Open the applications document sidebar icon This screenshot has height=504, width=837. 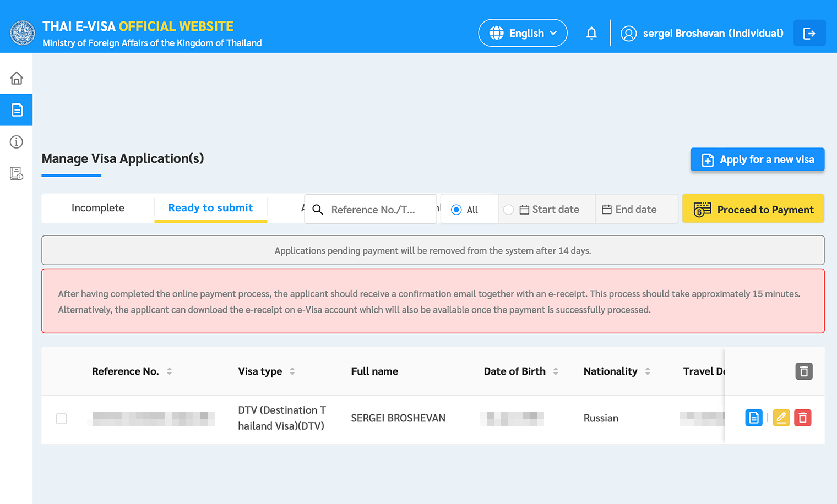coord(17,110)
